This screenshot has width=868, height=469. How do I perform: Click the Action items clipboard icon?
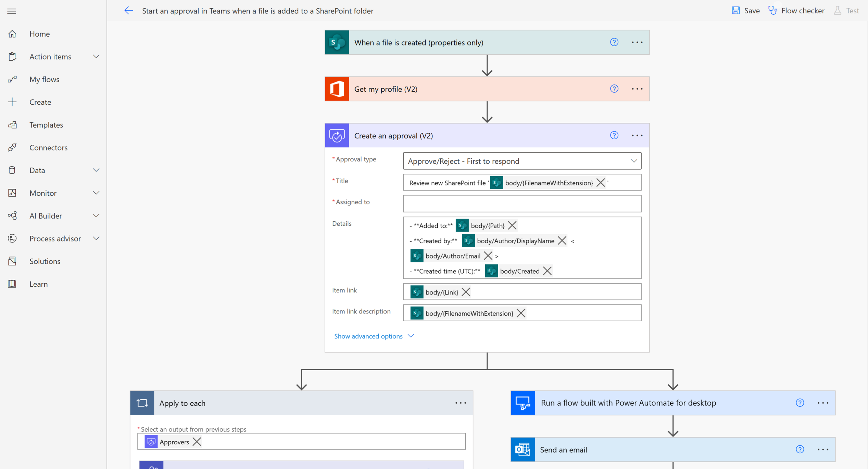click(12, 56)
